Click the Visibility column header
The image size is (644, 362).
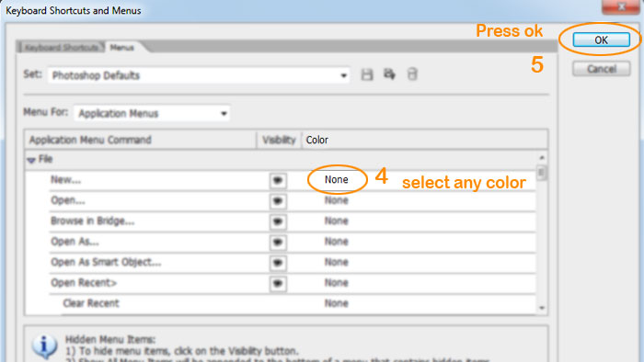click(x=280, y=140)
